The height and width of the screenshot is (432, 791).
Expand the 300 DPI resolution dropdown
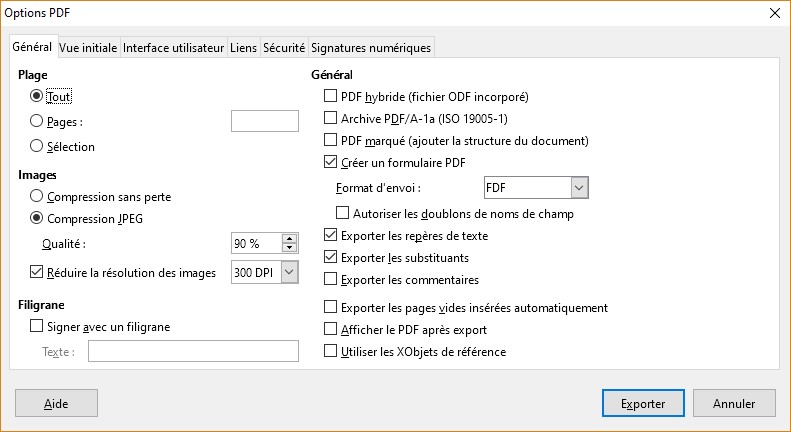tap(289, 272)
